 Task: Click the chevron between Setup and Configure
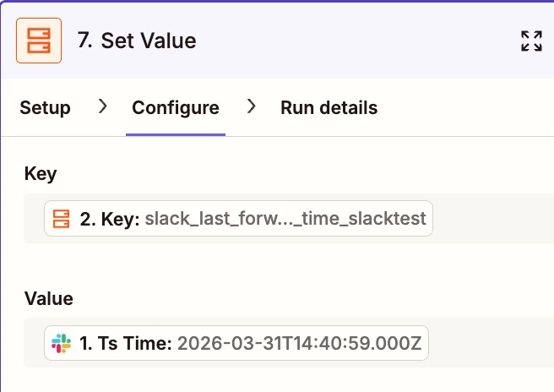(x=102, y=107)
